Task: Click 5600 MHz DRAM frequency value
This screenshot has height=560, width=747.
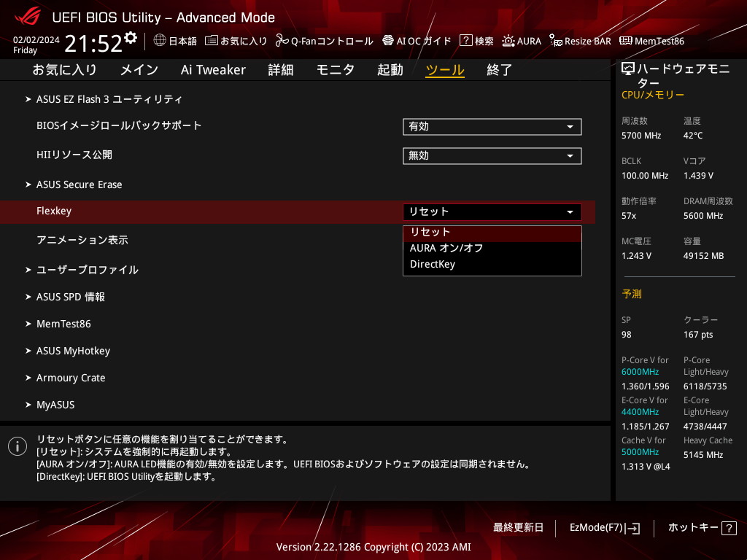Action: [x=703, y=216]
